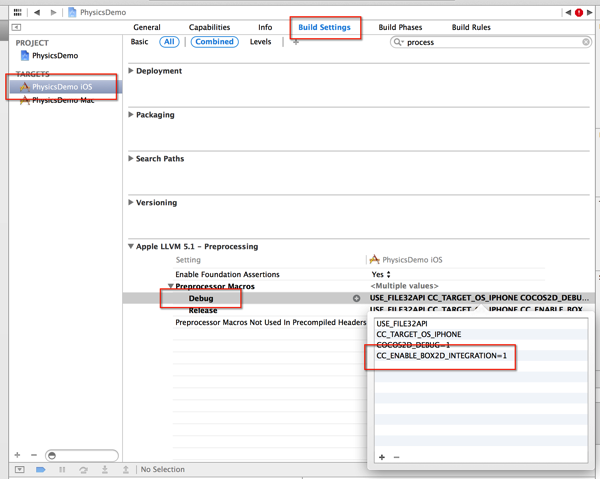The height and width of the screenshot is (479, 600).
Task: Add a user-defined build setting
Action: point(296,42)
